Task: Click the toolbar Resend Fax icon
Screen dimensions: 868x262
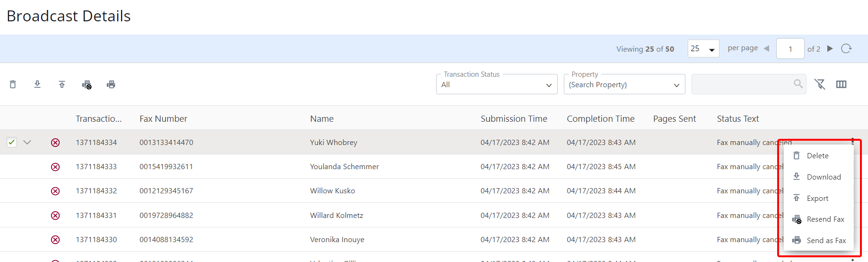Action: pos(87,85)
